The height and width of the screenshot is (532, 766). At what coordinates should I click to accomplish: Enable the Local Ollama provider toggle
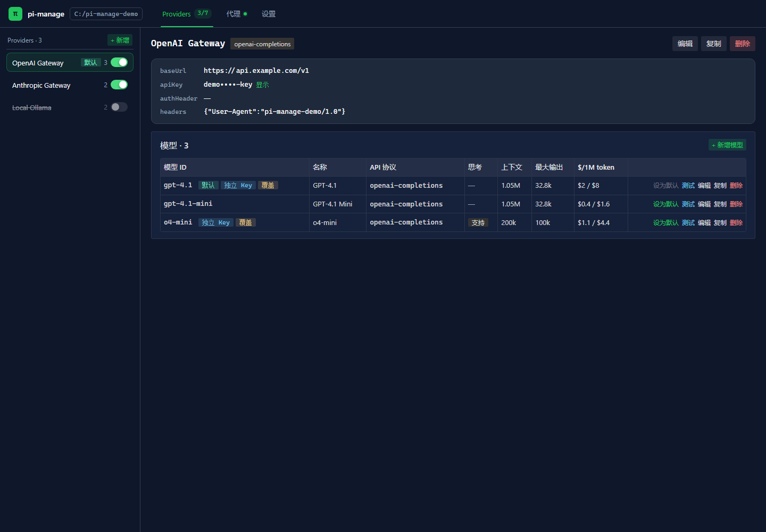pyautogui.click(x=119, y=107)
